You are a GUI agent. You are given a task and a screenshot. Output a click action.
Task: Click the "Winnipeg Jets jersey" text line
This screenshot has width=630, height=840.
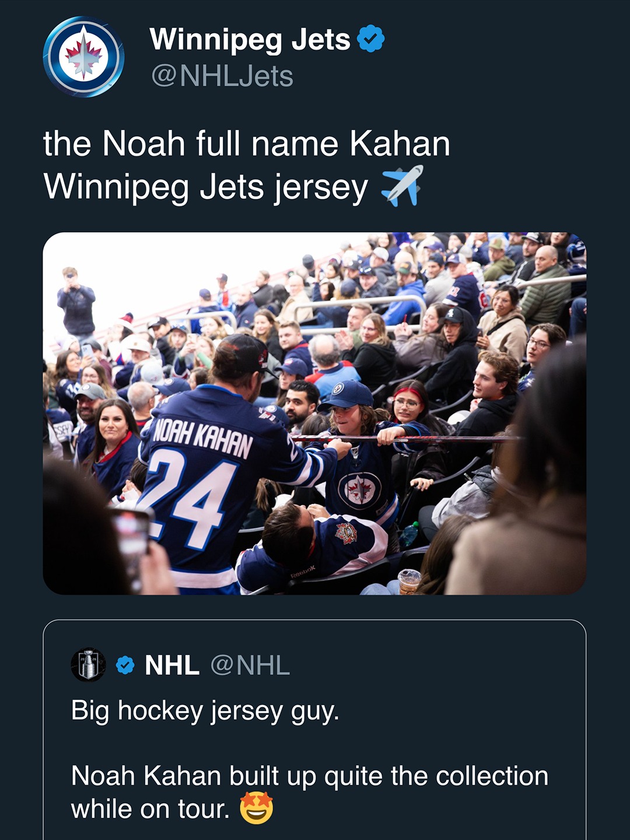point(206,187)
